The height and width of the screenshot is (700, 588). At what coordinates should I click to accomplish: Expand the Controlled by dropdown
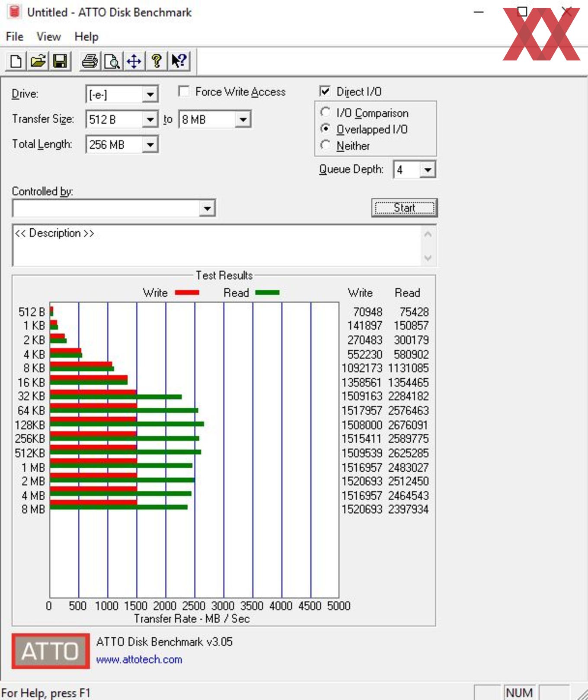click(x=207, y=208)
